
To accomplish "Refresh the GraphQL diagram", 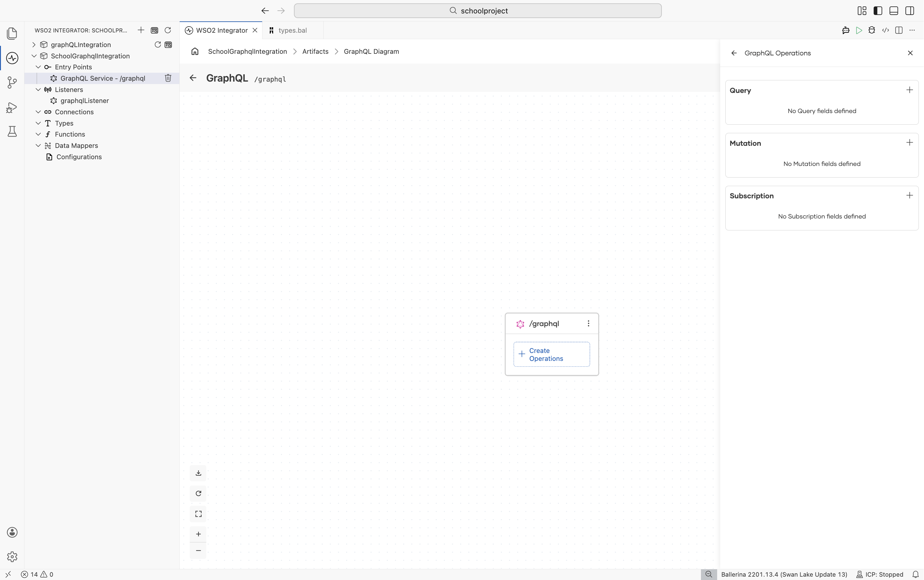I will pyautogui.click(x=198, y=493).
